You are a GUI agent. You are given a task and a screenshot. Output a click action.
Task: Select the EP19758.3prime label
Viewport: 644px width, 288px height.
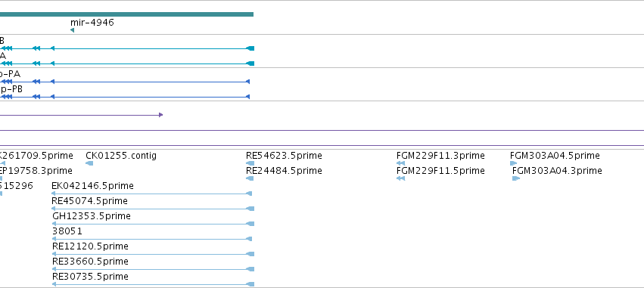[x=36, y=171]
